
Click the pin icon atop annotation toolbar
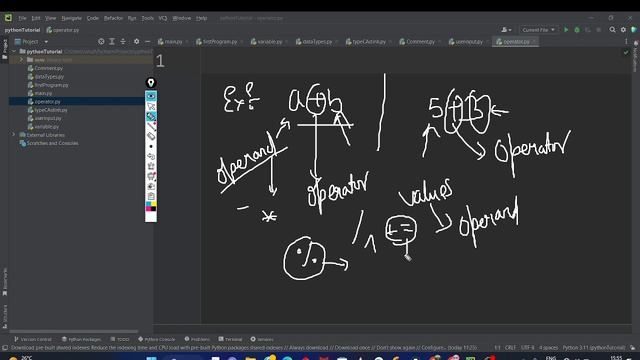tap(151, 83)
